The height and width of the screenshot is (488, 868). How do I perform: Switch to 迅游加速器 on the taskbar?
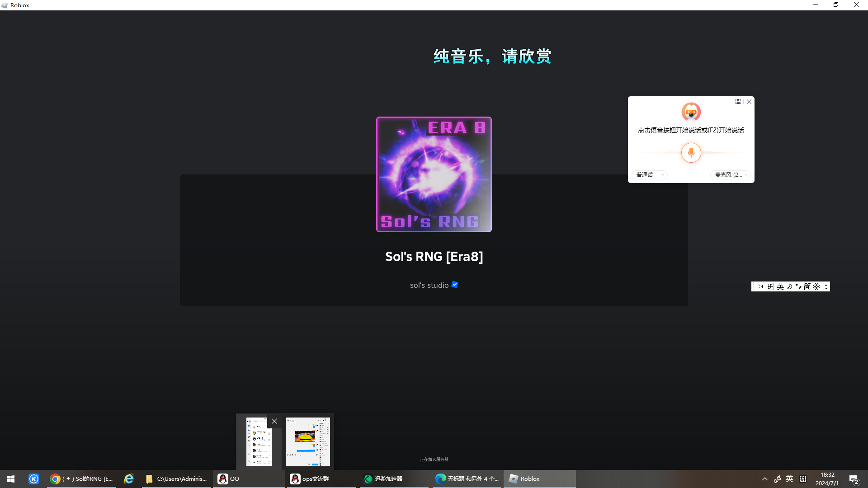[x=394, y=479]
